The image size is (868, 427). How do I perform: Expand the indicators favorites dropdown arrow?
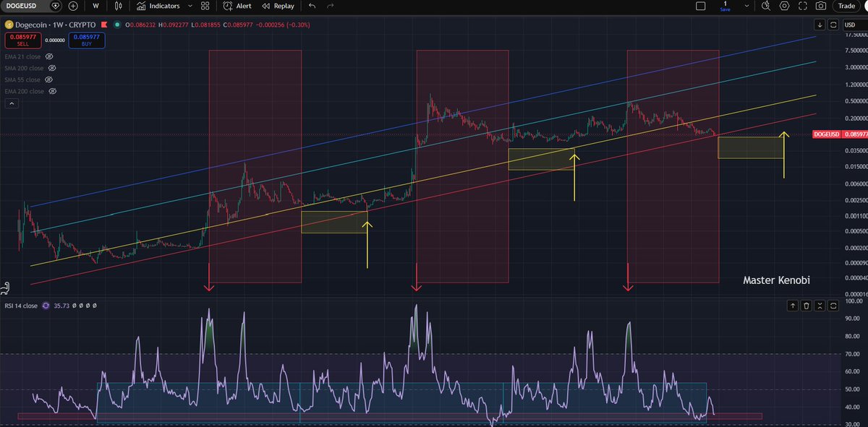(x=190, y=6)
